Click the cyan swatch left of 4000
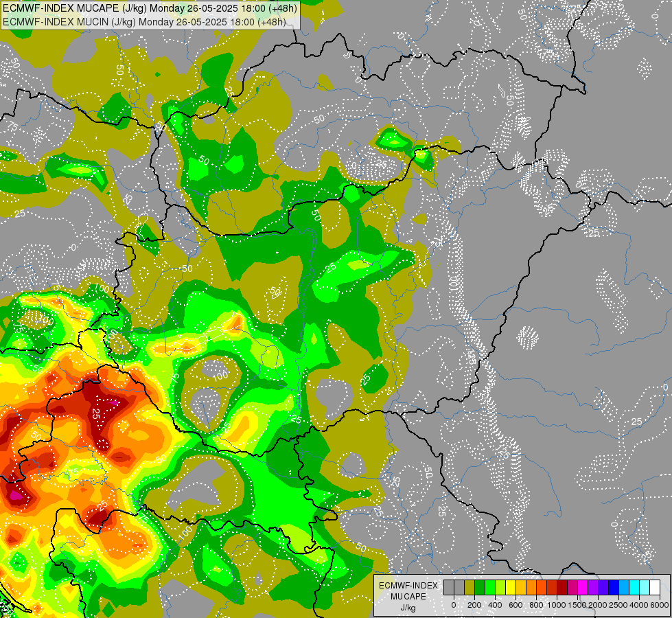The image size is (672, 618). pyautogui.click(x=635, y=587)
